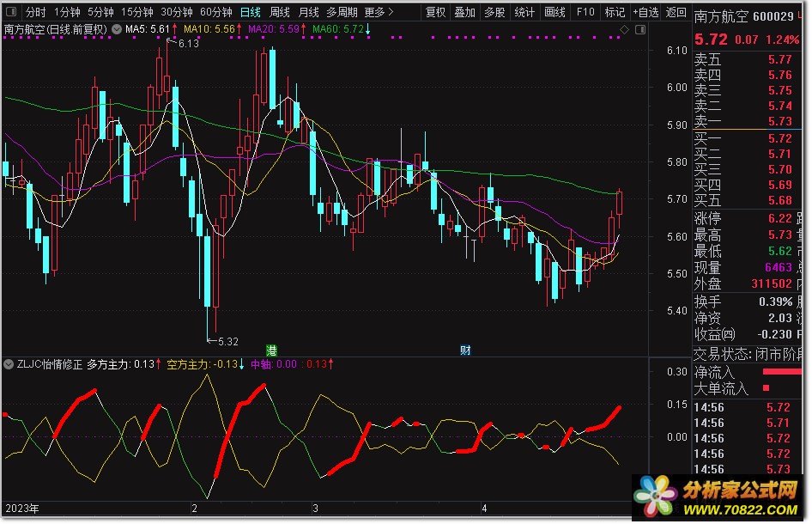812x524 pixels.
Task: Click the 5.32 low price marker
Action: click(x=227, y=342)
